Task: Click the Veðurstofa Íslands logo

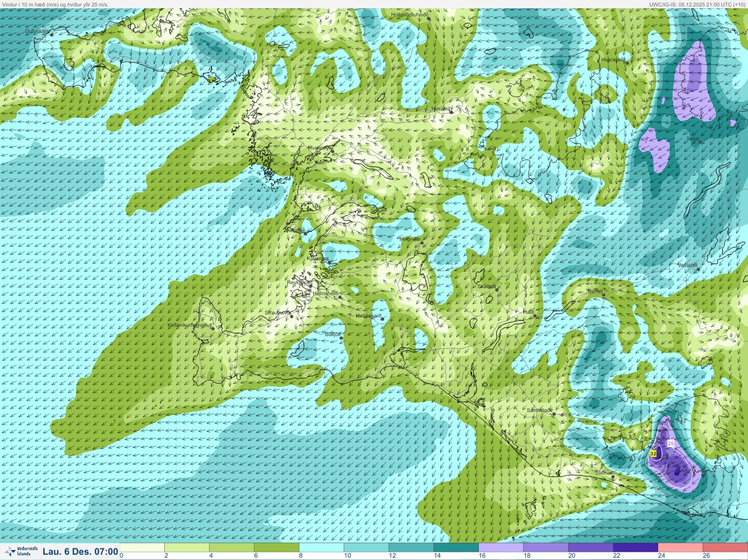Action: tap(20, 551)
